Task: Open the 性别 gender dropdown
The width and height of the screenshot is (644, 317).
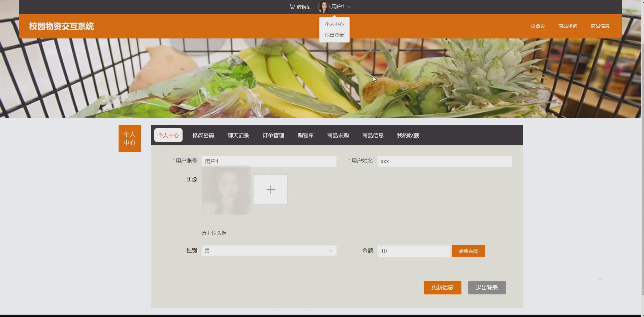Action: pyautogui.click(x=268, y=251)
